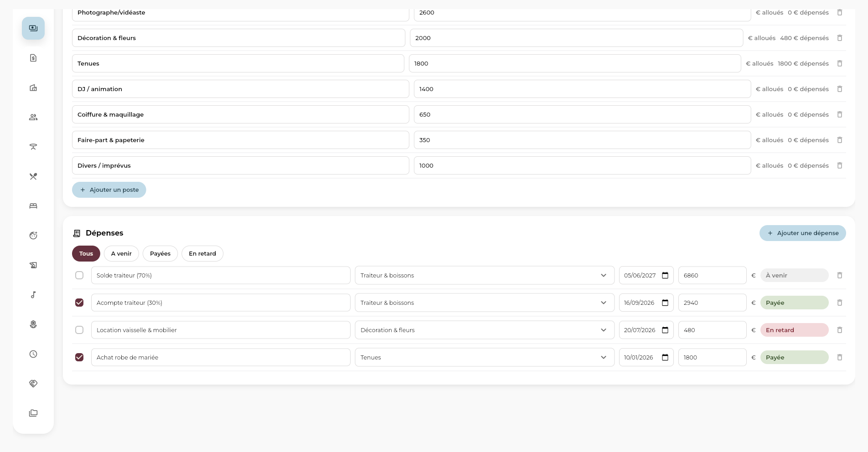Click Ajouter un poste button
Screen dimensions: 868x452
click(x=109, y=190)
